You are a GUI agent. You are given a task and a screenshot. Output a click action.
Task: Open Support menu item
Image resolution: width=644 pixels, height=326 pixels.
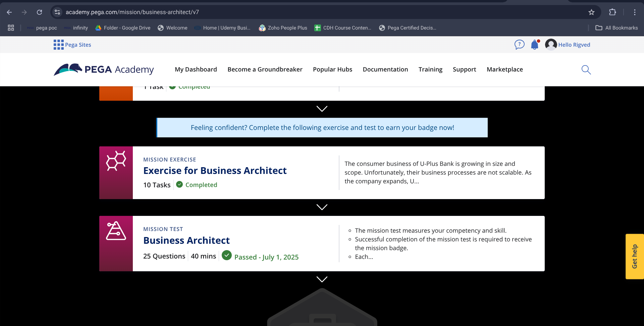tap(465, 69)
